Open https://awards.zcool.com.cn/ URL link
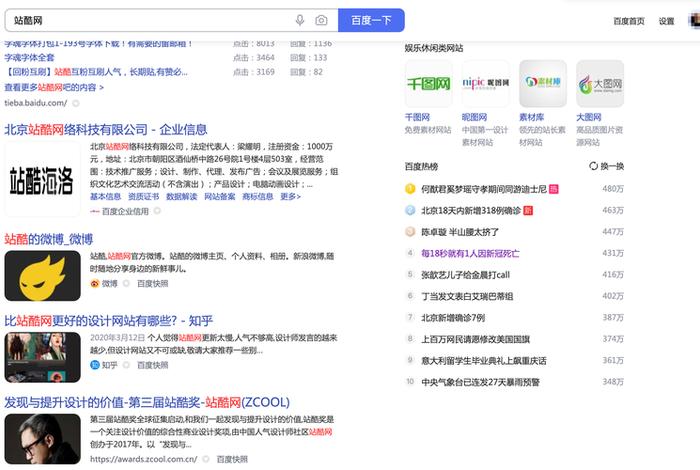 144,459
